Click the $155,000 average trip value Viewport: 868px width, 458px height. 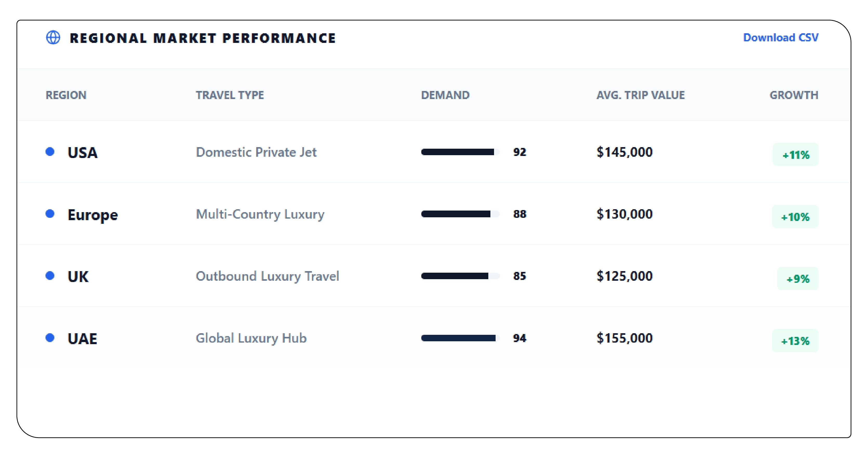(624, 338)
